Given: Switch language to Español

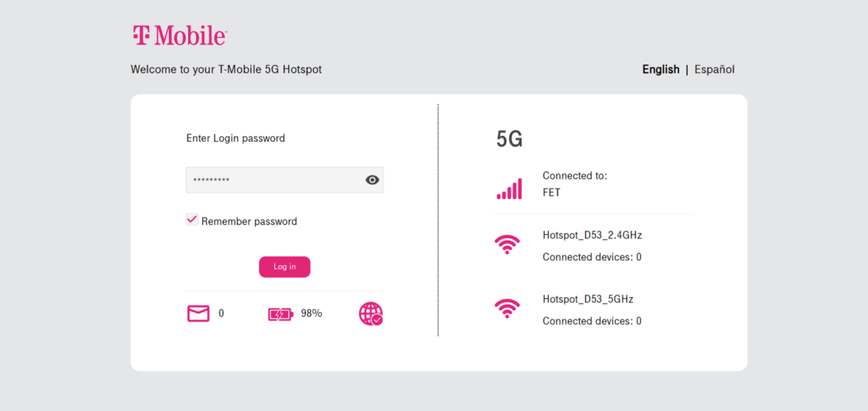Looking at the screenshot, I should [x=714, y=69].
